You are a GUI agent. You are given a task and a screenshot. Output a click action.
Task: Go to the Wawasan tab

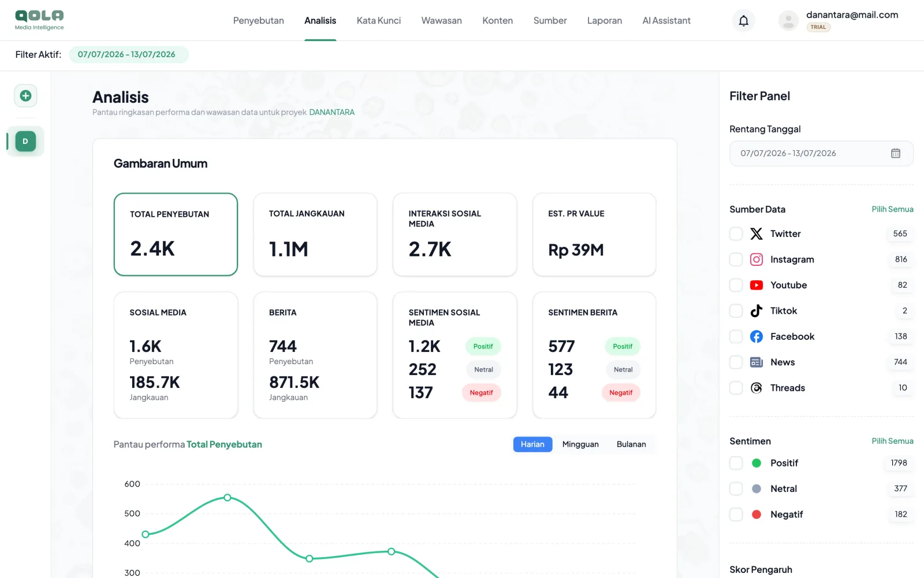pyautogui.click(x=442, y=21)
